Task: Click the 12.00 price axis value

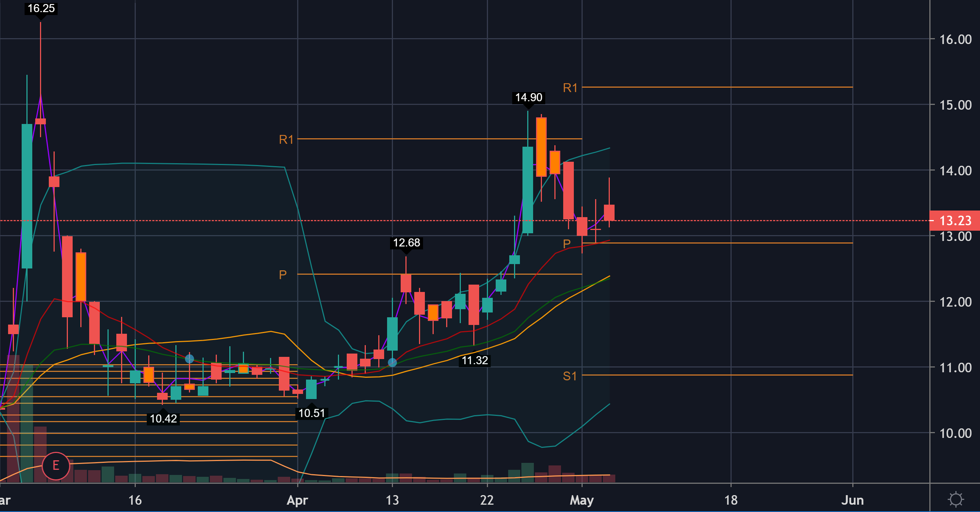Action: coord(955,302)
